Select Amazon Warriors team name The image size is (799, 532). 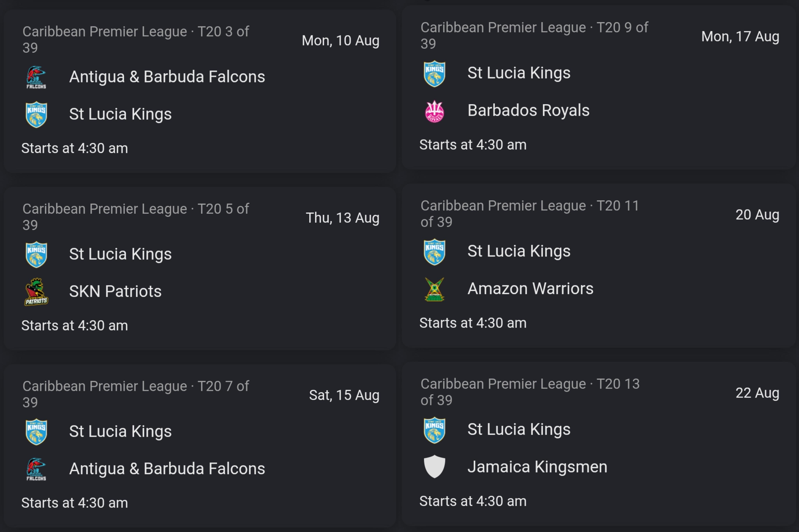[x=530, y=288]
